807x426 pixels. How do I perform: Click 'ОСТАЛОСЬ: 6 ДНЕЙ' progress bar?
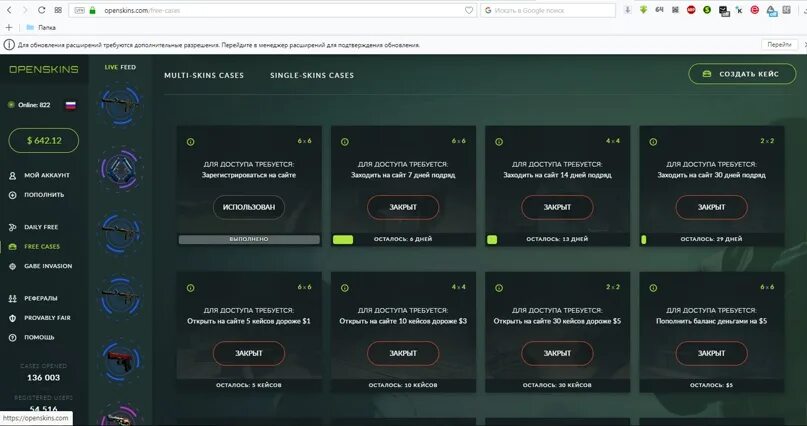coord(403,239)
